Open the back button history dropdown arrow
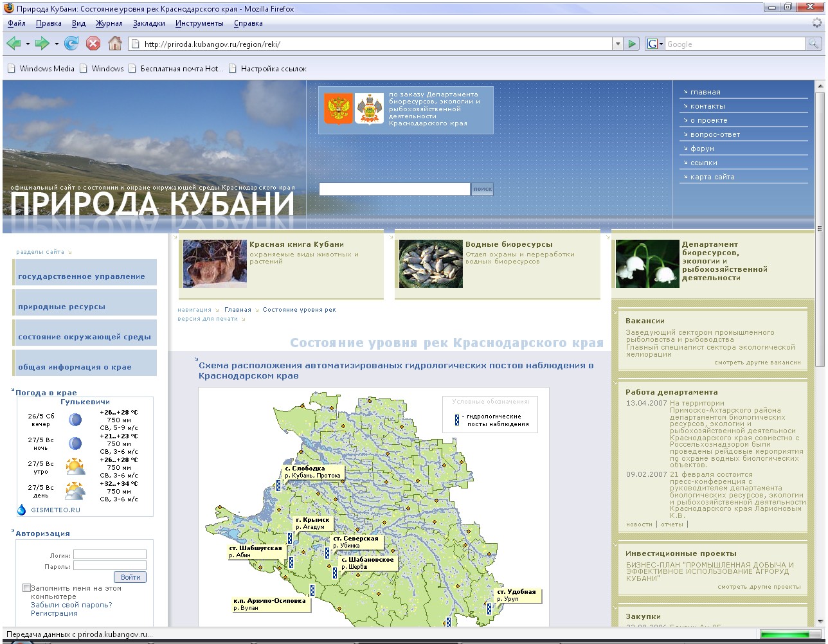The height and width of the screenshot is (644, 828). pyautogui.click(x=28, y=44)
